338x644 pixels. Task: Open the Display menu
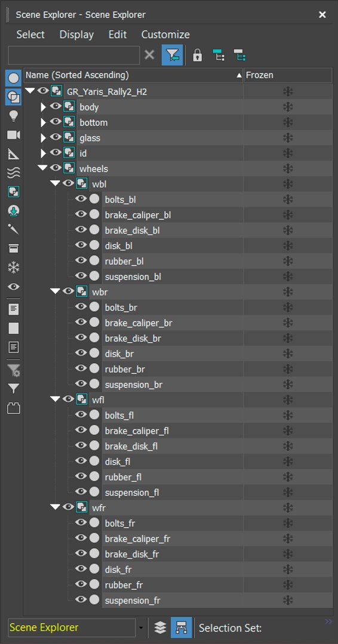(x=76, y=35)
